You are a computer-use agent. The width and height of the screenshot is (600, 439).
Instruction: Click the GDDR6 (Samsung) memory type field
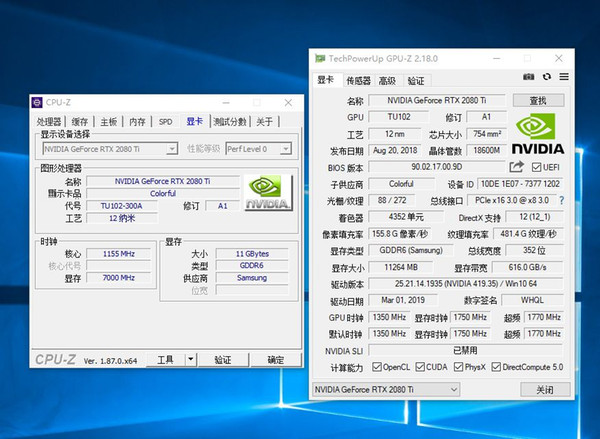click(411, 250)
